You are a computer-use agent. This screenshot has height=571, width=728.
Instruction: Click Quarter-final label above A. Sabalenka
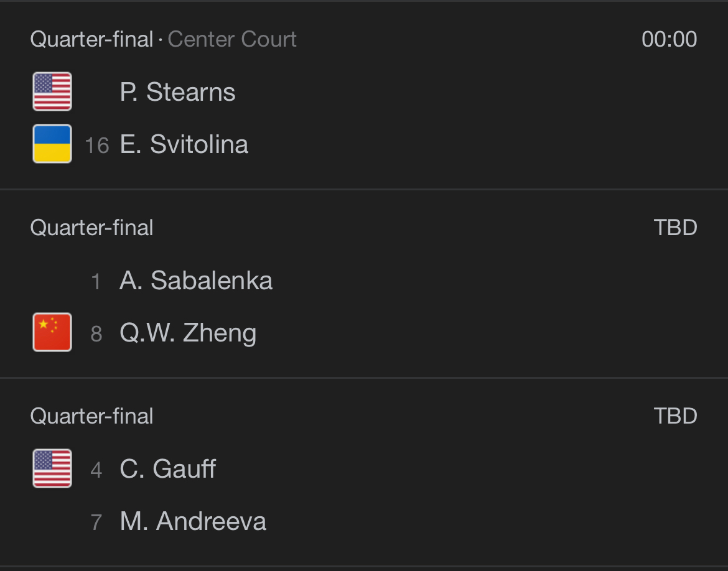pyautogui.click(x=91, y=228)
